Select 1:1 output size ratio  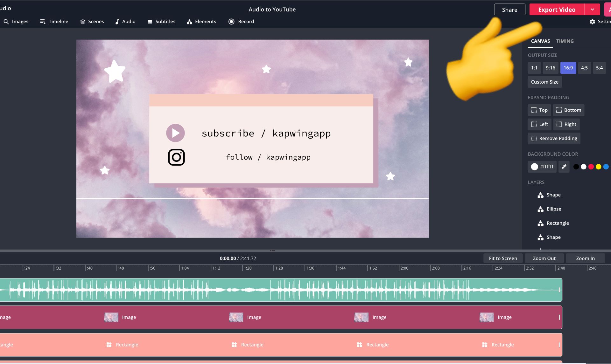tap(534, 68)
